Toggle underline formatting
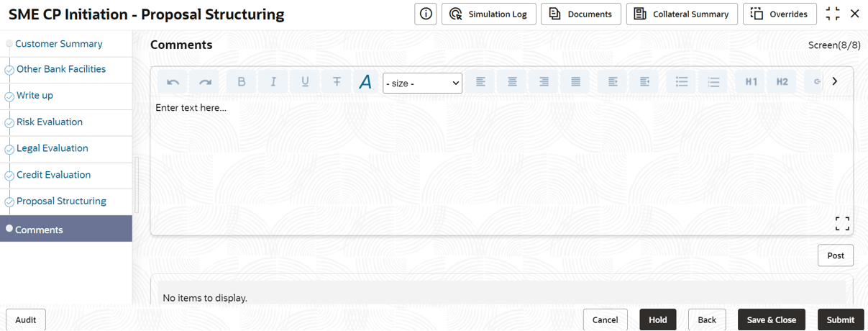Image resolution: width=868 pixels, height=331 pixels. [305, 82]
